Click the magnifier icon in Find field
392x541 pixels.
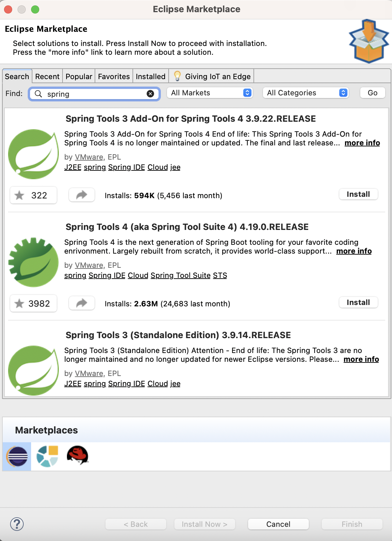(x=39, y=94)
